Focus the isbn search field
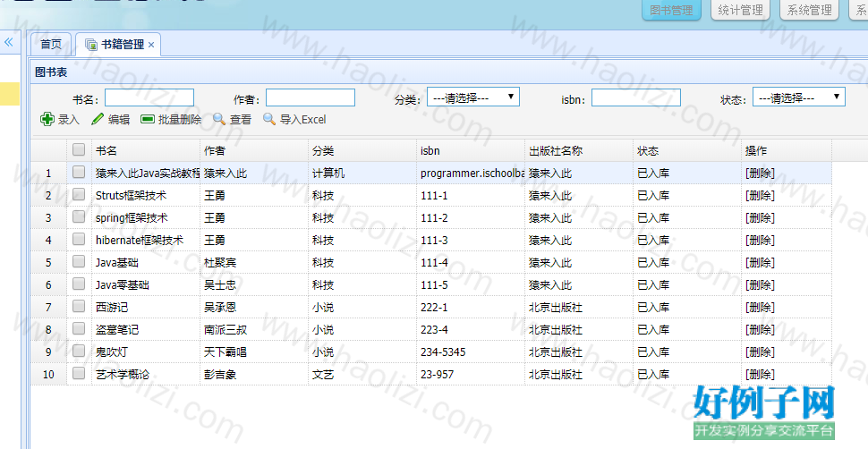 pos(636,97)
